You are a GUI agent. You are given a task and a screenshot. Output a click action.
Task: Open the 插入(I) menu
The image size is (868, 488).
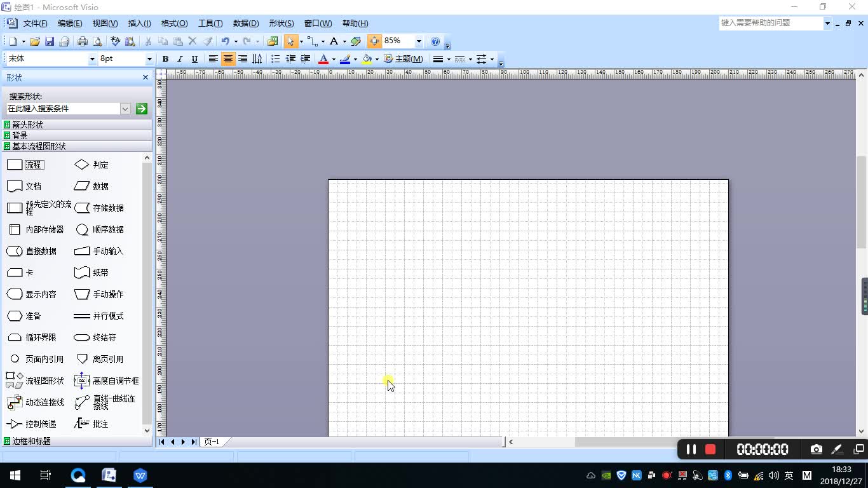coord(139,24)
